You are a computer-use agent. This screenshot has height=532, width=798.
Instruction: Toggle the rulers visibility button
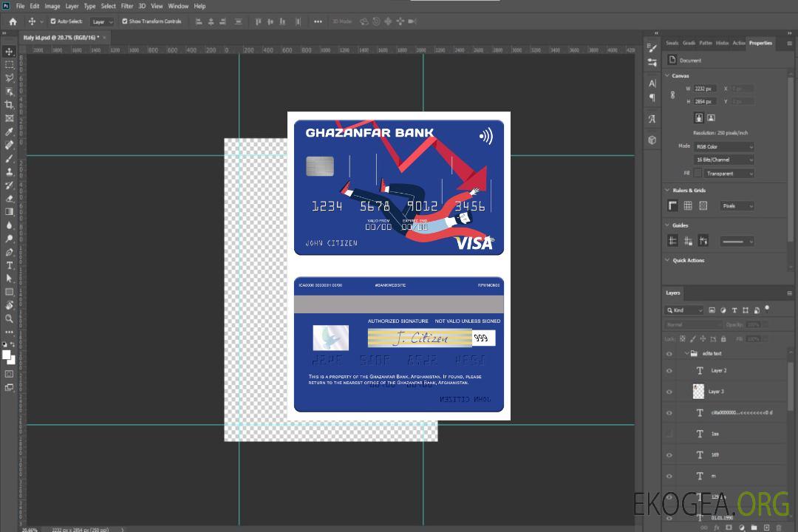point(672,205)
